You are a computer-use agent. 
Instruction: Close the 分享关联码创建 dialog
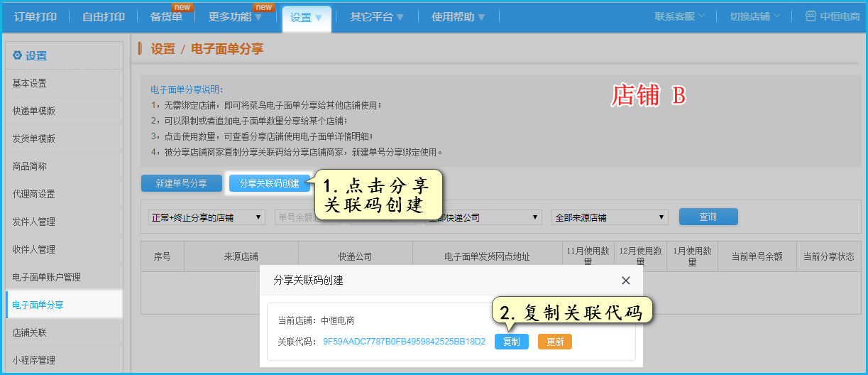[x=625, y=281]
